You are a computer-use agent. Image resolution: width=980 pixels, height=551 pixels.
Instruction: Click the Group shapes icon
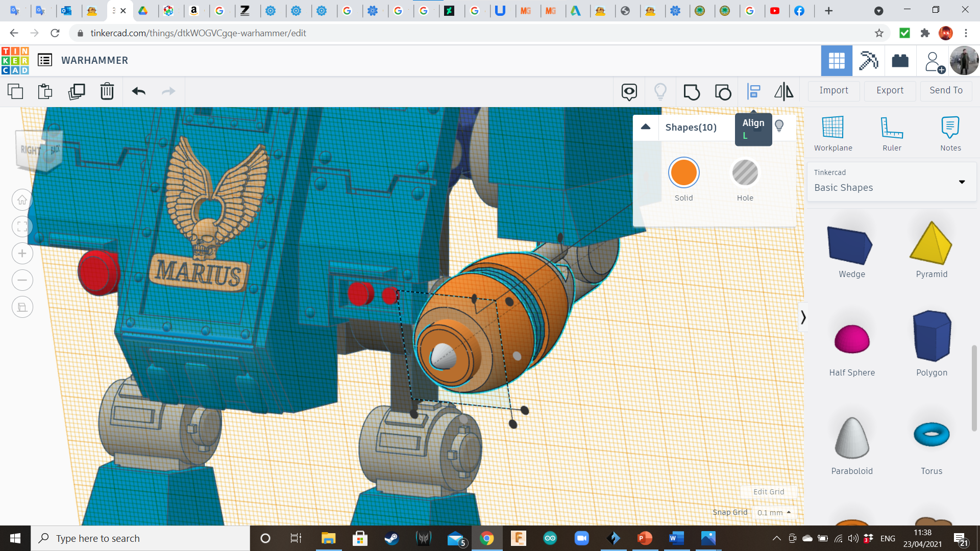coord(692,92)
